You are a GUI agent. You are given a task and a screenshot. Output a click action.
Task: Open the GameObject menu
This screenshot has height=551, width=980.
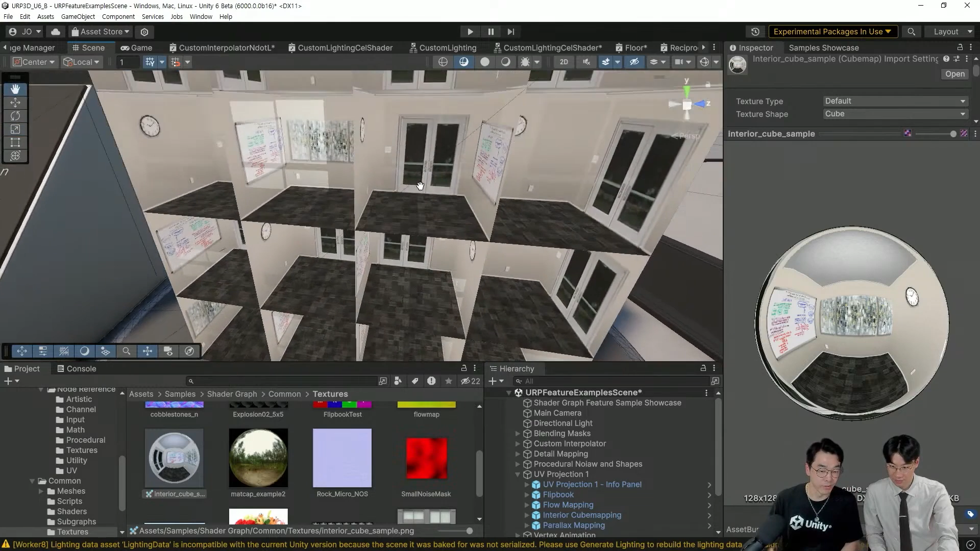78,16
